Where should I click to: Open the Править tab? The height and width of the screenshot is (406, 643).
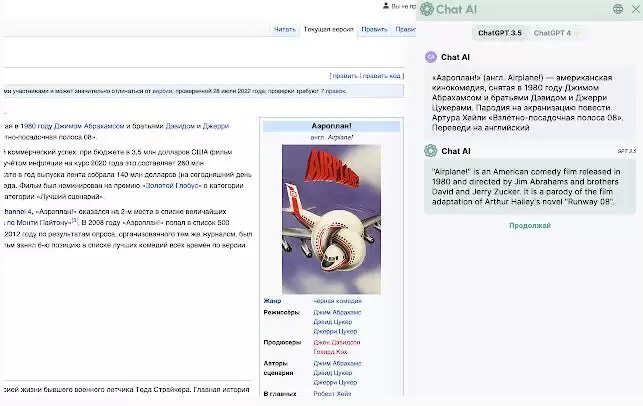click(374, 30)
